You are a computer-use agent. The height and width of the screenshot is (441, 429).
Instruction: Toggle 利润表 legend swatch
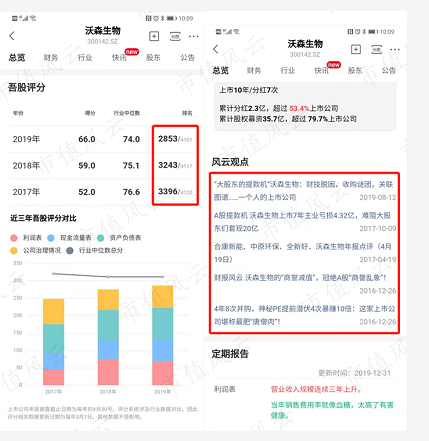click(x=14, y=238)
